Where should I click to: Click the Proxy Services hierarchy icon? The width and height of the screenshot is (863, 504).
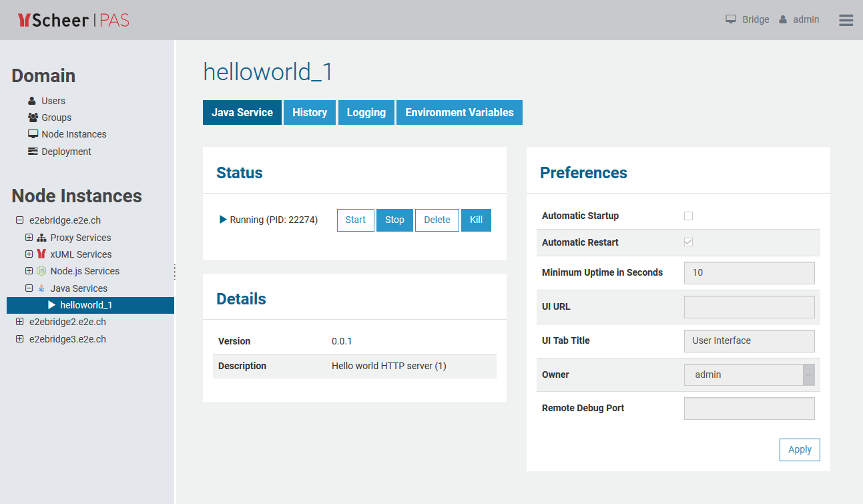41,238
